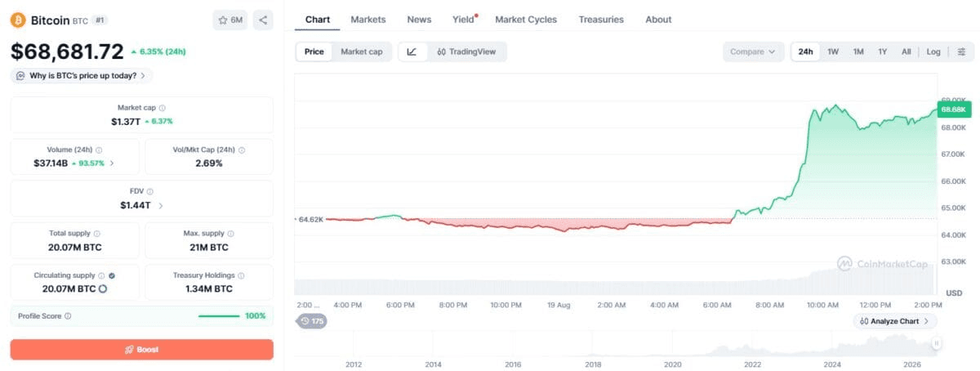Viewport: 980px width, 371px height.
Task: Select the Market cap toggle
Action: pos(362,51)
